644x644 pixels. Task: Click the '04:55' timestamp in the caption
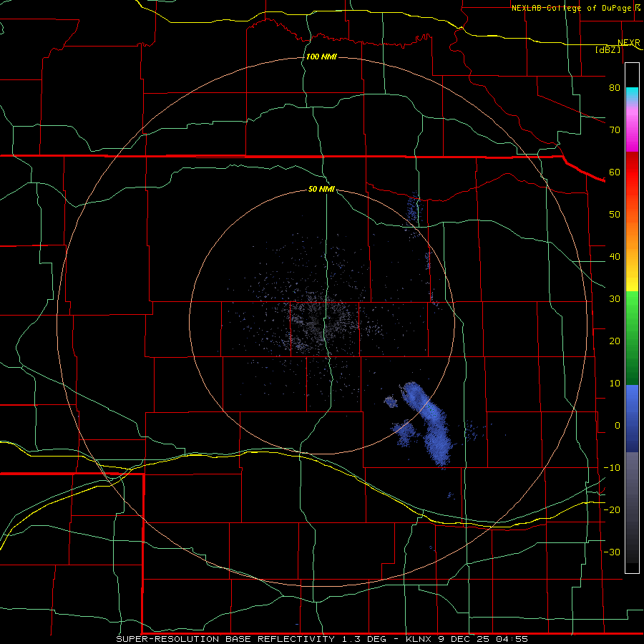(512, 639)
